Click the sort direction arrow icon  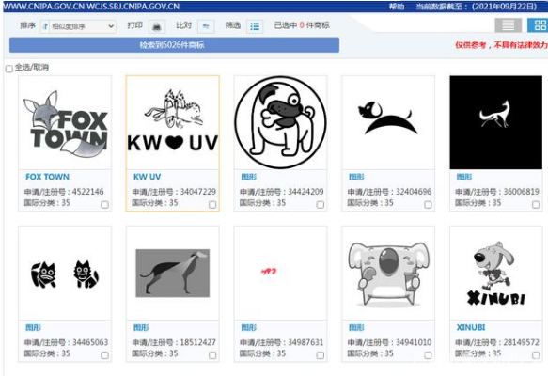(x=45, y=26)
